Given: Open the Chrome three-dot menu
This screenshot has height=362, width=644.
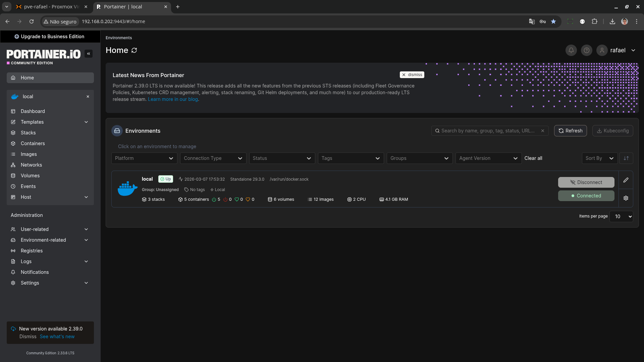Looking at the screenshot, I should click(x=637, y=21).
